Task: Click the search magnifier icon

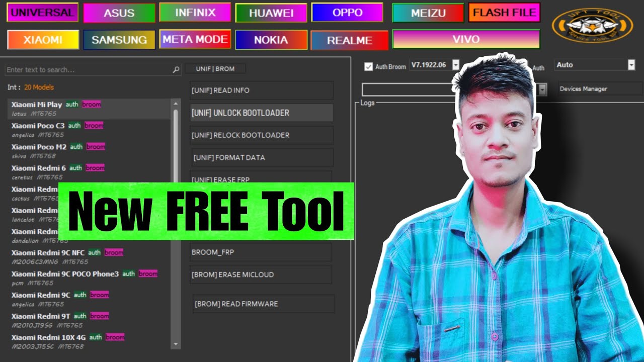Action: pos(176,70)
